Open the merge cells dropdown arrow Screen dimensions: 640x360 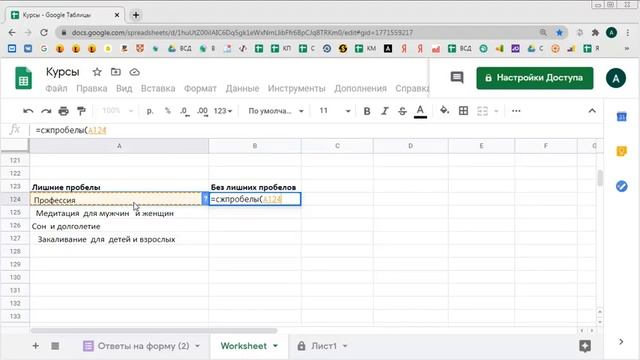[x=496, y=111]
